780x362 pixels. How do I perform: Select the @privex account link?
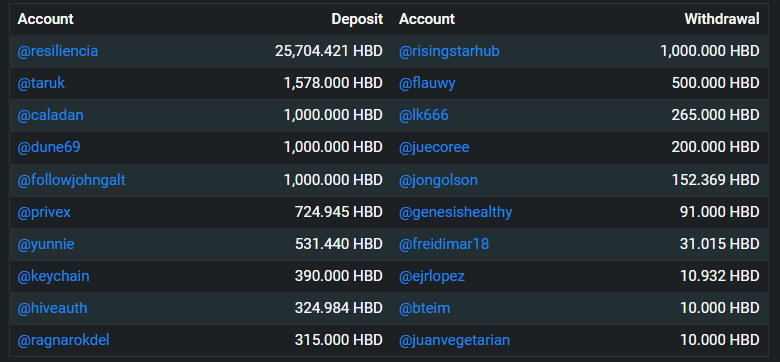pos(44,212)
